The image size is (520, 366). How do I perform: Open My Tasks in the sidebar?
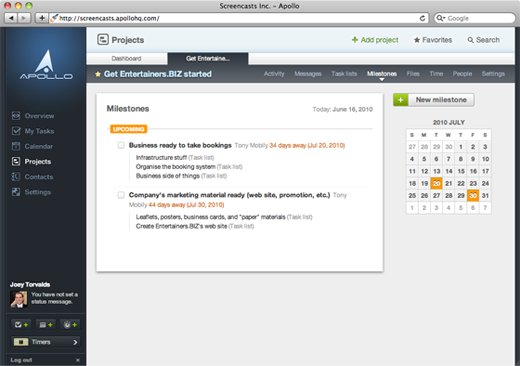[x=33, y=131]
